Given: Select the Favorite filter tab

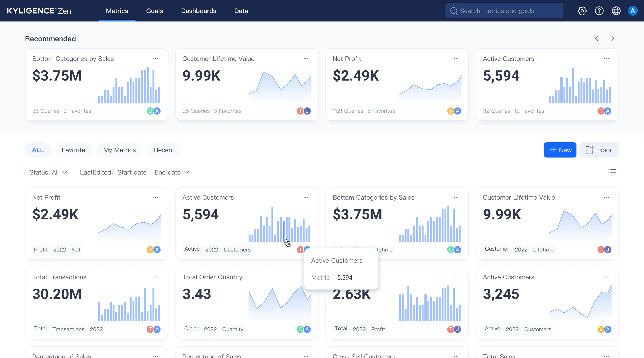Looking at the screenshot, I should (74, 150).
